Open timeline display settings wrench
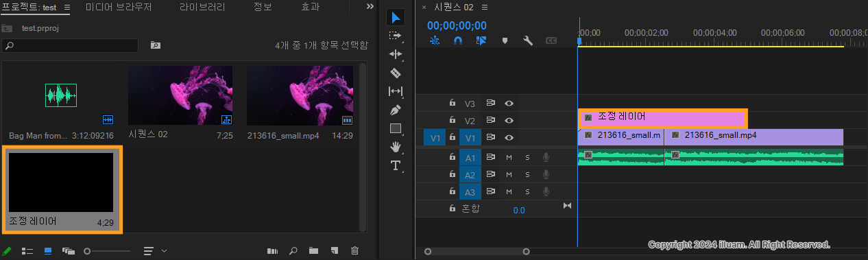The height and width of the screenshot is (260, 868). [x=527, y=40]
